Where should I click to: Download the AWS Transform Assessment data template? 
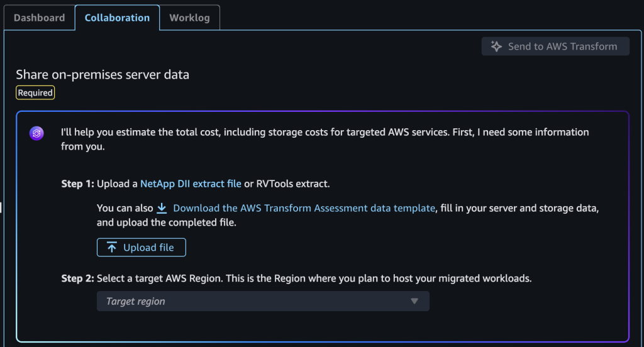pos(304,208)
